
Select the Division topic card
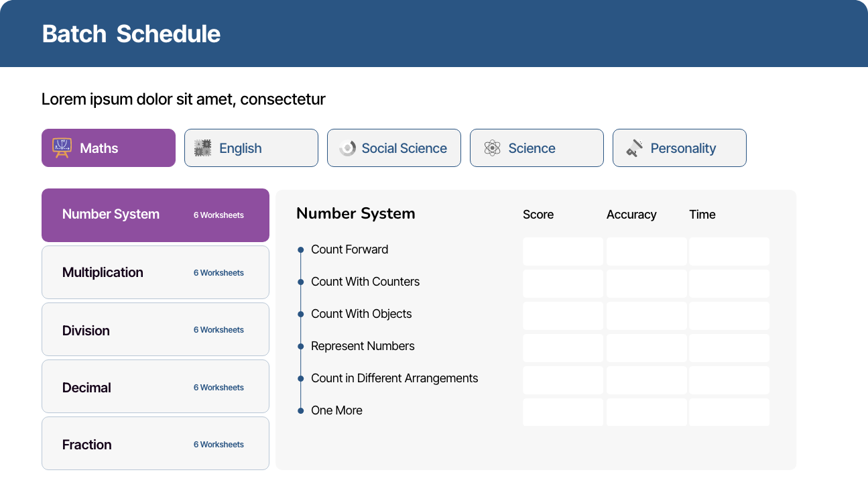(x=155, y=329)
